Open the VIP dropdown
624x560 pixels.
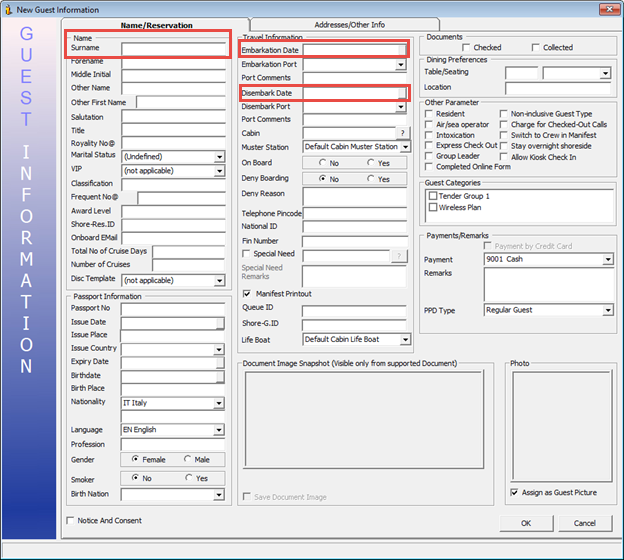click(219, 171)
